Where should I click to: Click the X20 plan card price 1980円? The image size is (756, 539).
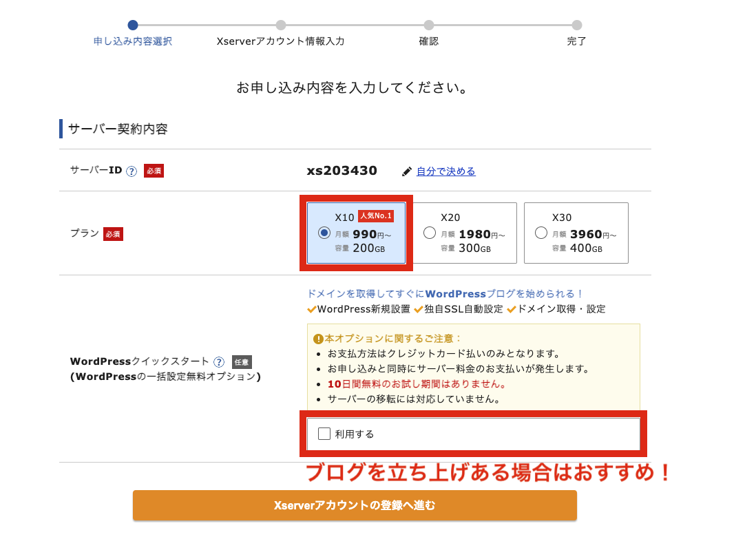482,234
